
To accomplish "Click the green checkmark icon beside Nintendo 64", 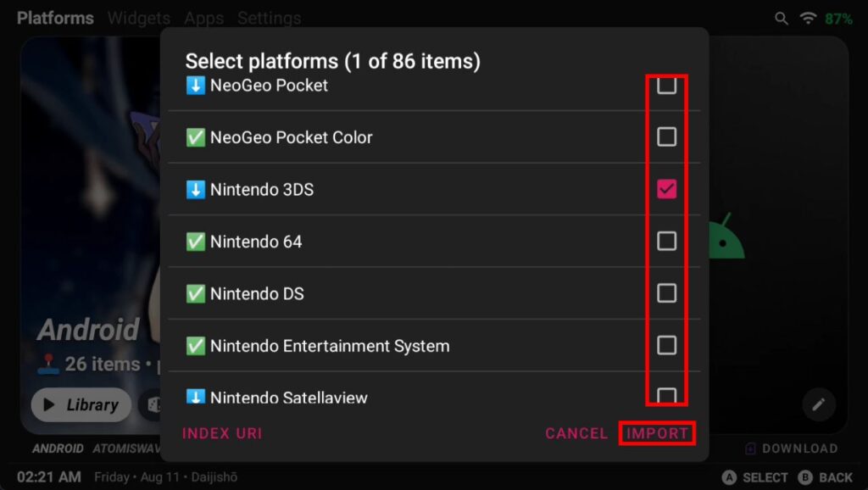I will [x=196, y=242].
